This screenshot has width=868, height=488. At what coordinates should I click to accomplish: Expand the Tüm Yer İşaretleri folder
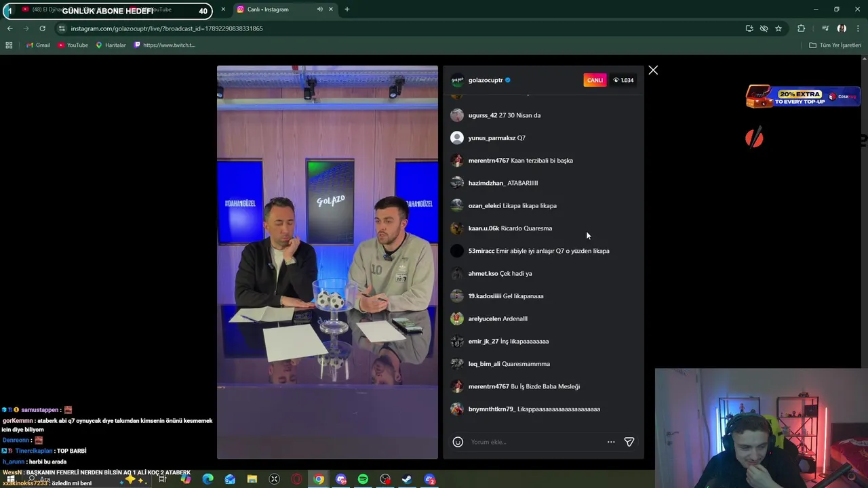point(835,45)
